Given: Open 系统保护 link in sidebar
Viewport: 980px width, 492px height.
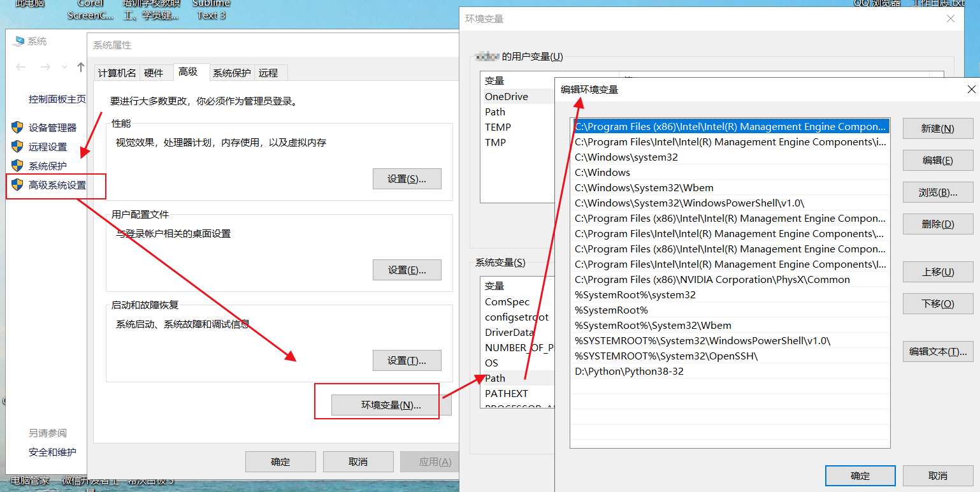Looking at the screenshot, I should pyautogui.click(x=48, y=166).
